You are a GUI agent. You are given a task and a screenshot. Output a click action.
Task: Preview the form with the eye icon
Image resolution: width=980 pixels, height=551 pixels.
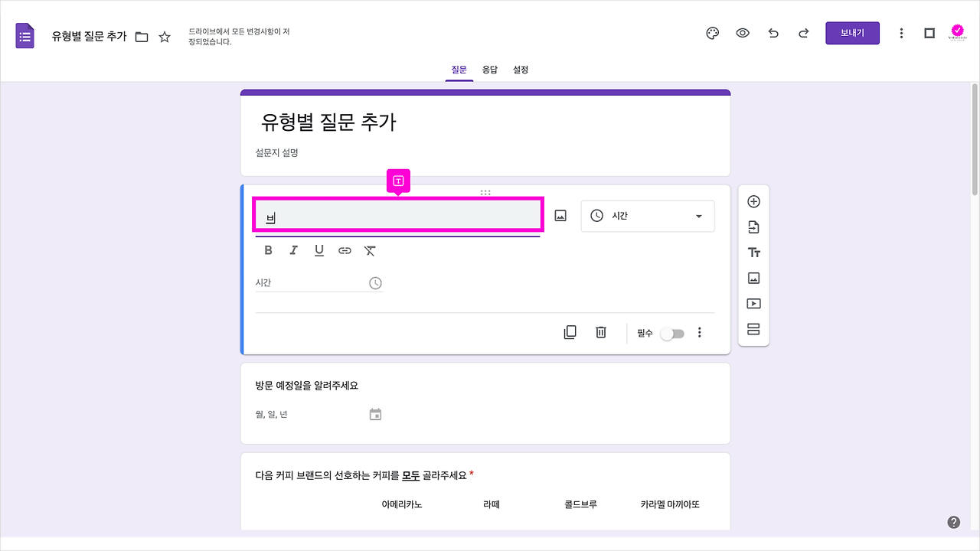(x=743, y=33)
